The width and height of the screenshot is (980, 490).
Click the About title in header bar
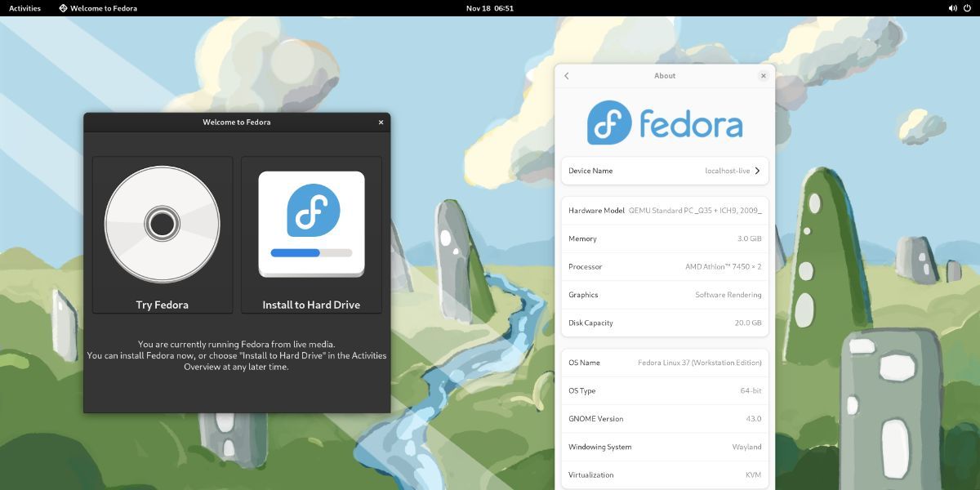coord(665,76)
